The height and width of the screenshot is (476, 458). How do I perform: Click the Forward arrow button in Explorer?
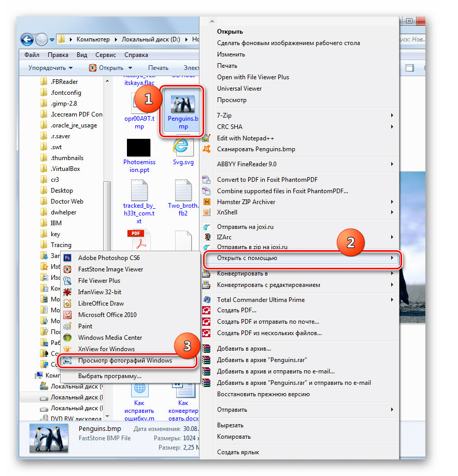[41, 39]
